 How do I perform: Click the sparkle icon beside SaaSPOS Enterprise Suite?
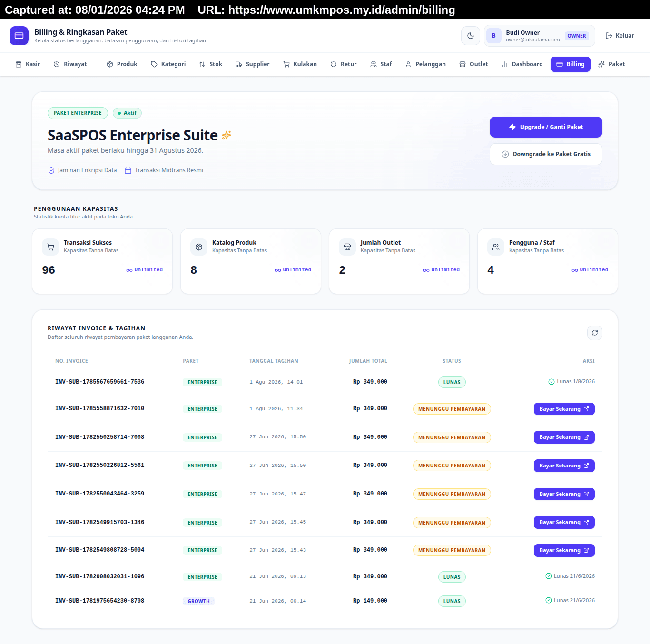227,135
